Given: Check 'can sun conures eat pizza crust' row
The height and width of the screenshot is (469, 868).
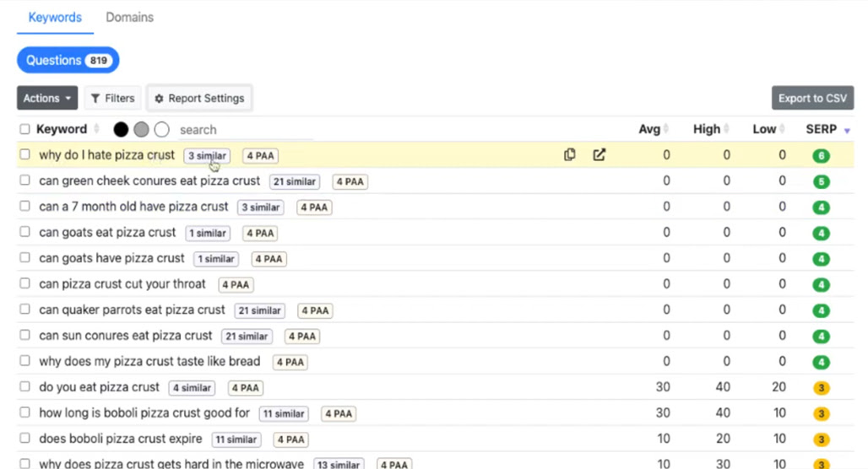Looking at the screenshot, I should click(24, 335).
